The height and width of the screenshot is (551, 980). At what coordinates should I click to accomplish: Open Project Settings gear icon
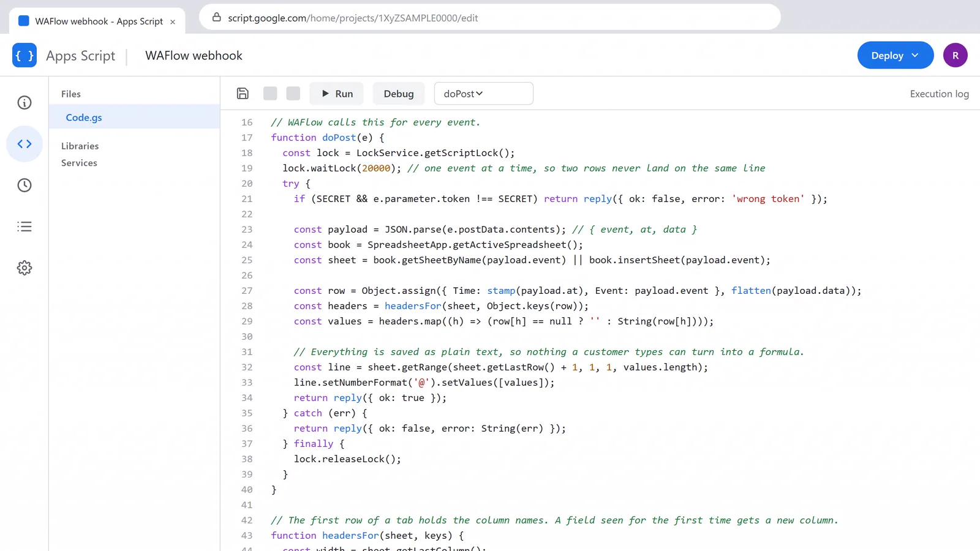pyautogui.click(x=24, y=268)
